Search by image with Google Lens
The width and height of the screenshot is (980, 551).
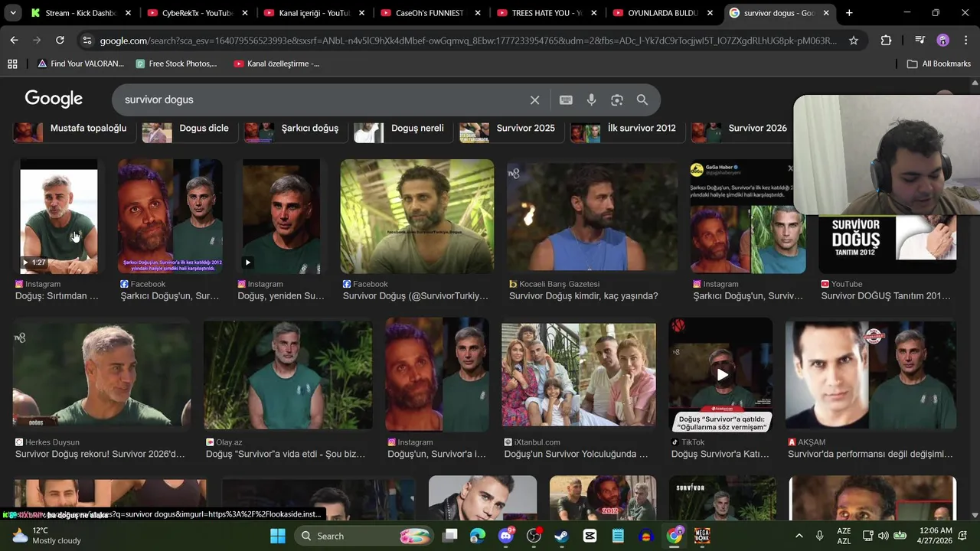coord(617,99)
